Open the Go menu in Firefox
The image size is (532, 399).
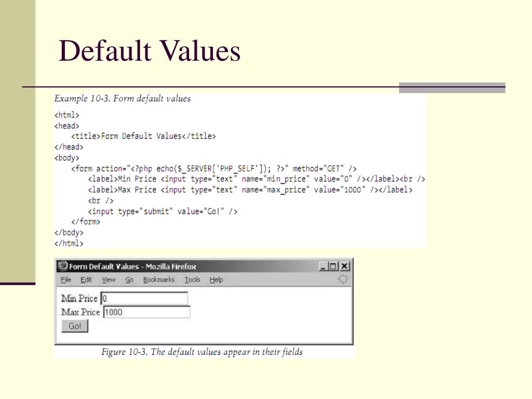coord(129,280)
